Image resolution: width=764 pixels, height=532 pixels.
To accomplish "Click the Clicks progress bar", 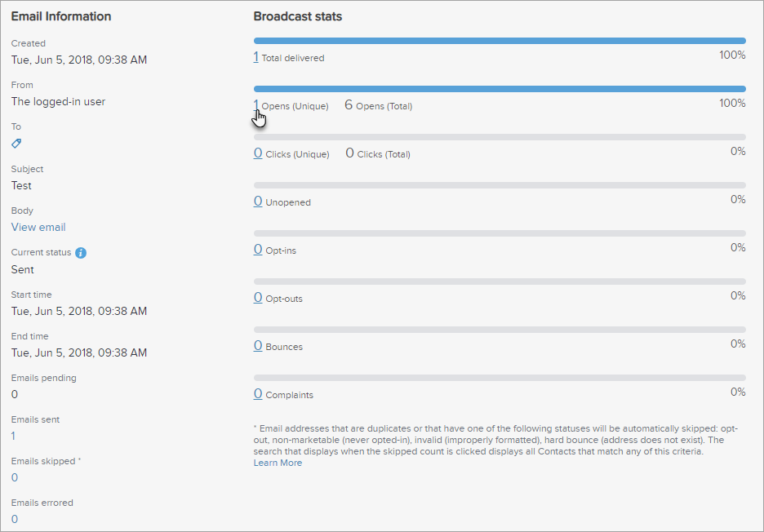I will click(x=500, y=137).
